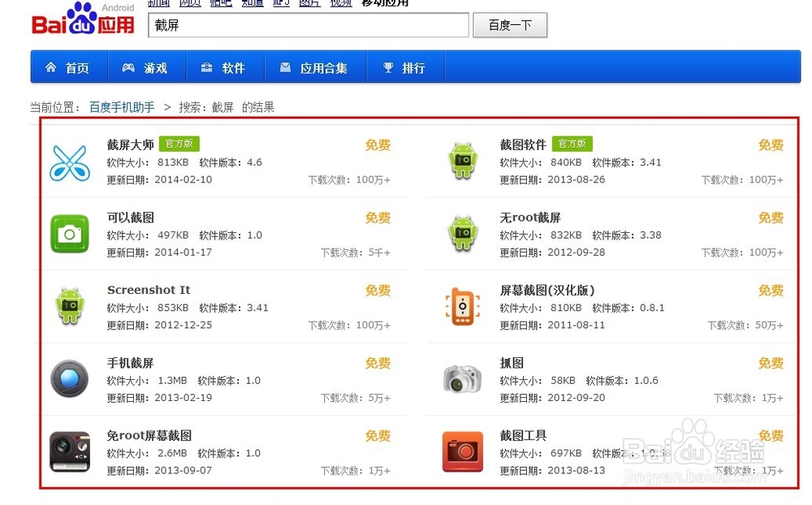Open the 抓图 silver camera icon
This screenshot has height=505, width=812.
coord(463,378)
